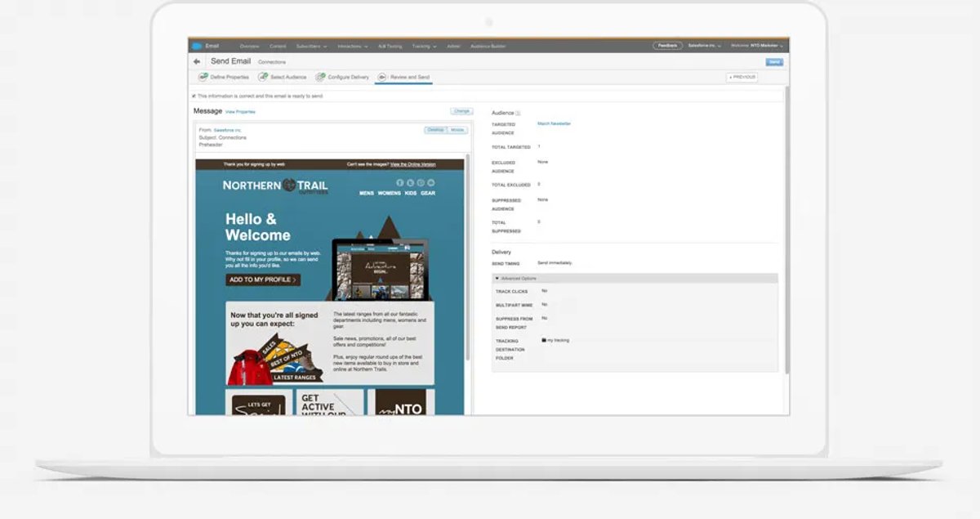Go to the Define Properties step
This screenshot has height=519, width=980.
(224, 77)
